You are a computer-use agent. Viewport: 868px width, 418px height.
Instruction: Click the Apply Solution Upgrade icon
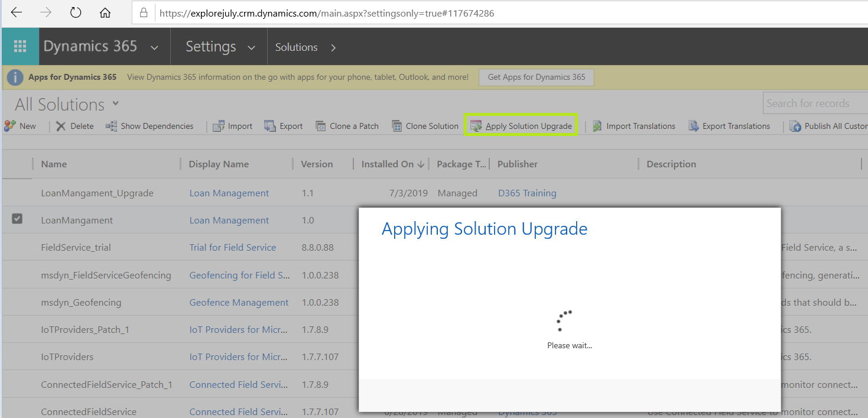pos(476,126)
